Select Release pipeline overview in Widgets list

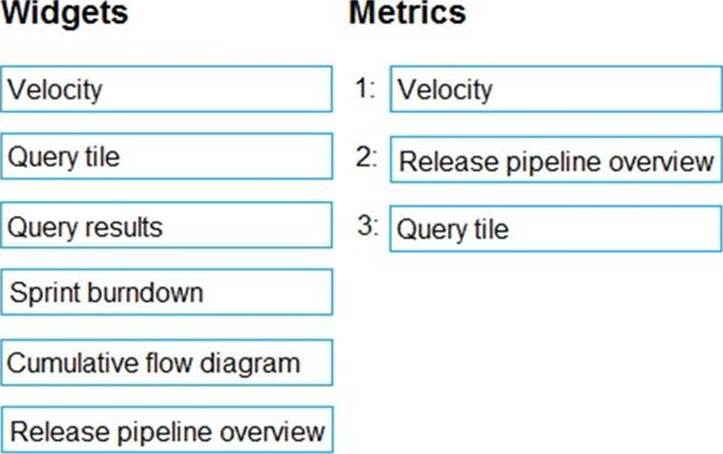tap(166, 431)
